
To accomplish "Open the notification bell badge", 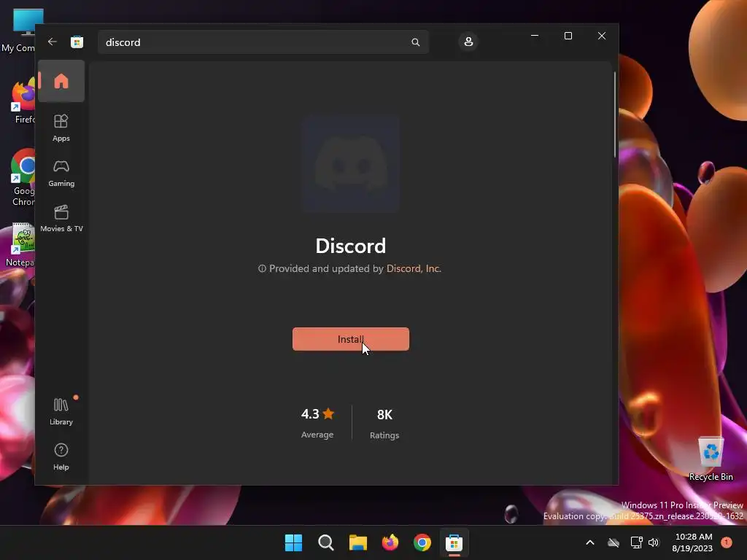I will tap(727, 542).
